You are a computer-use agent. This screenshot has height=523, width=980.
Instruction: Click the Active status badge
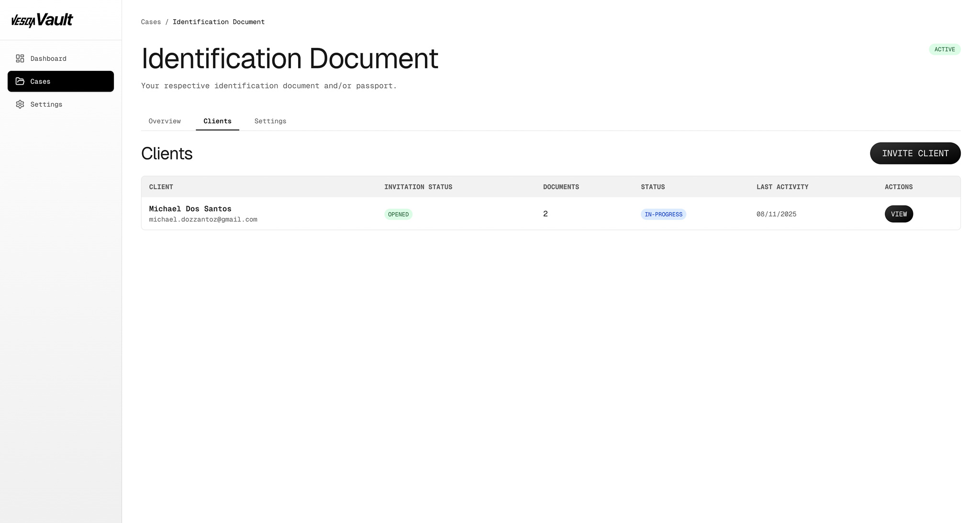944,49
